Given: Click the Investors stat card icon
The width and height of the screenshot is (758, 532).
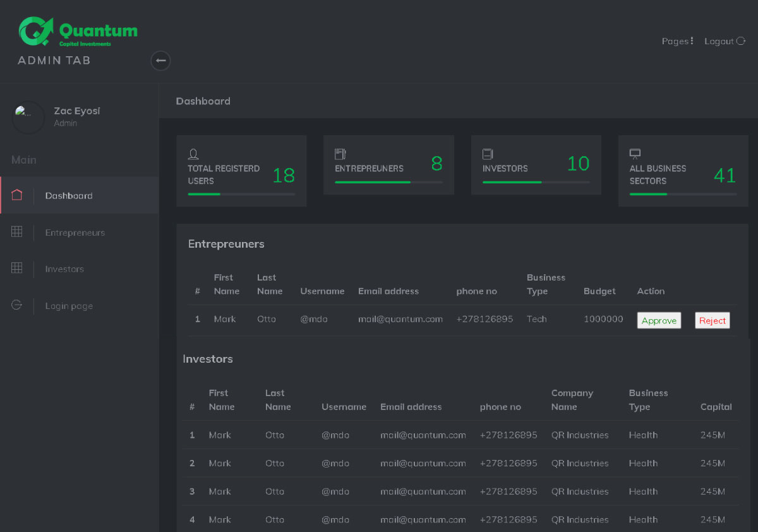Looking at the screenshot, I should pos(488,154).
